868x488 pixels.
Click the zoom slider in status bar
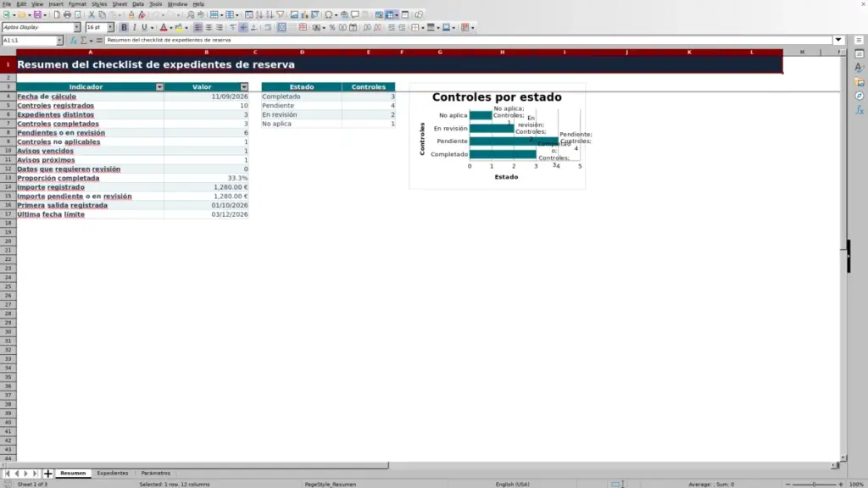tap(814, 484)
